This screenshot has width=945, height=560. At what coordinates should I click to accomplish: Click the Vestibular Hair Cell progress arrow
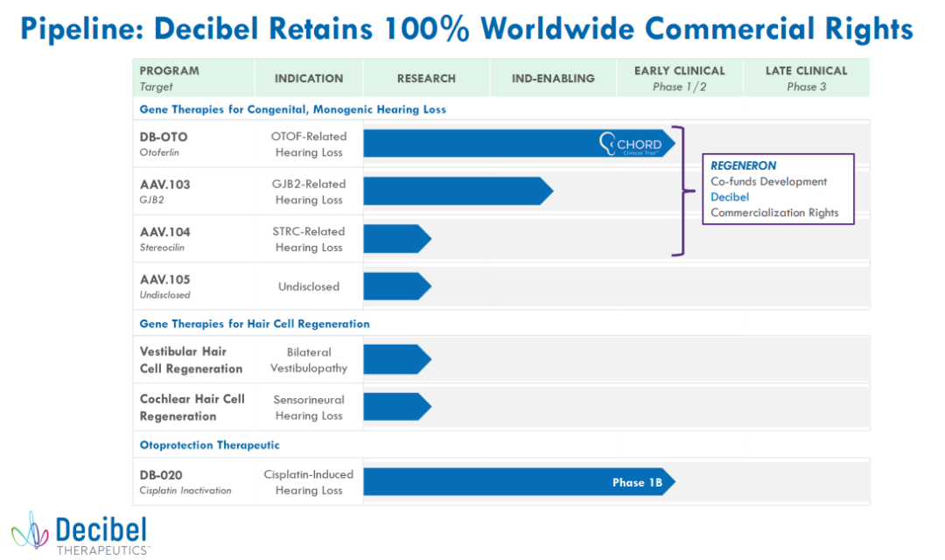click(x=397, y=360)
